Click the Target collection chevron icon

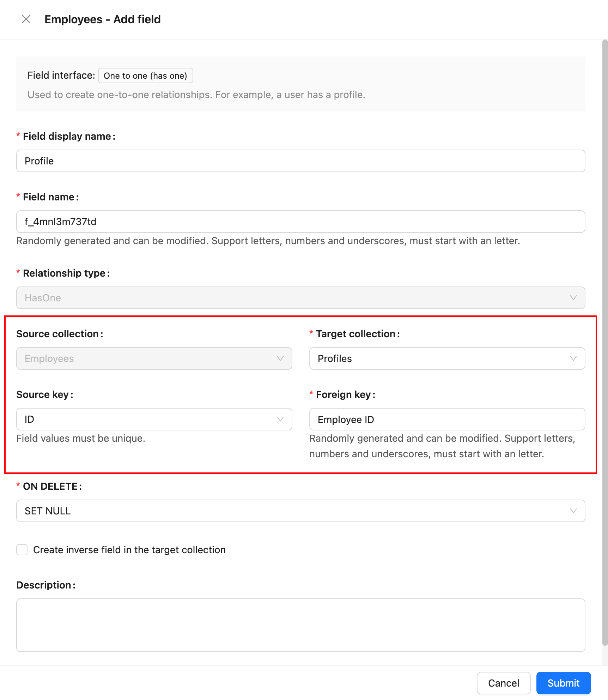(x=573, y=358)
